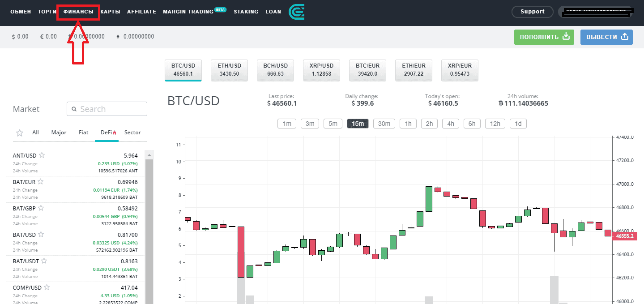Switch to the Fiat market tab
Viewport: 644px width, 304px height.
click(84, 133)
